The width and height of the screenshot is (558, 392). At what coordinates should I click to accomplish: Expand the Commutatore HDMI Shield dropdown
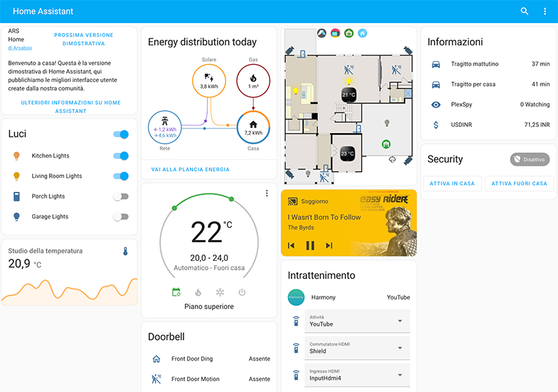point(357,348)
